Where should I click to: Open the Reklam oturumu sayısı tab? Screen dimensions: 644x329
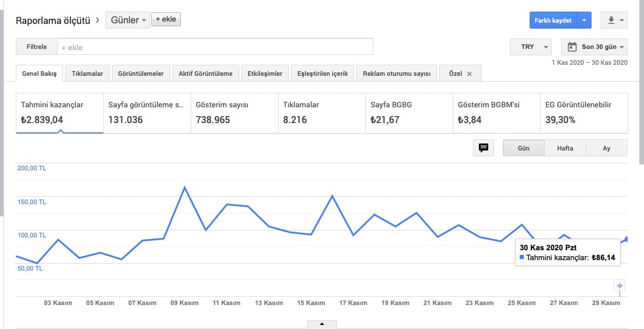pyautogui.click(x=397, y=73)
